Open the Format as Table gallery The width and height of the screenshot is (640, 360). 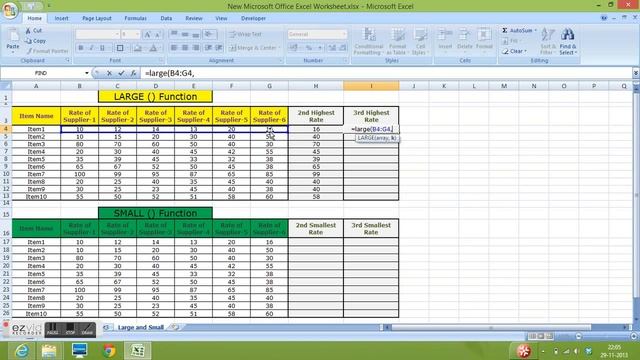tap(396, 41)
